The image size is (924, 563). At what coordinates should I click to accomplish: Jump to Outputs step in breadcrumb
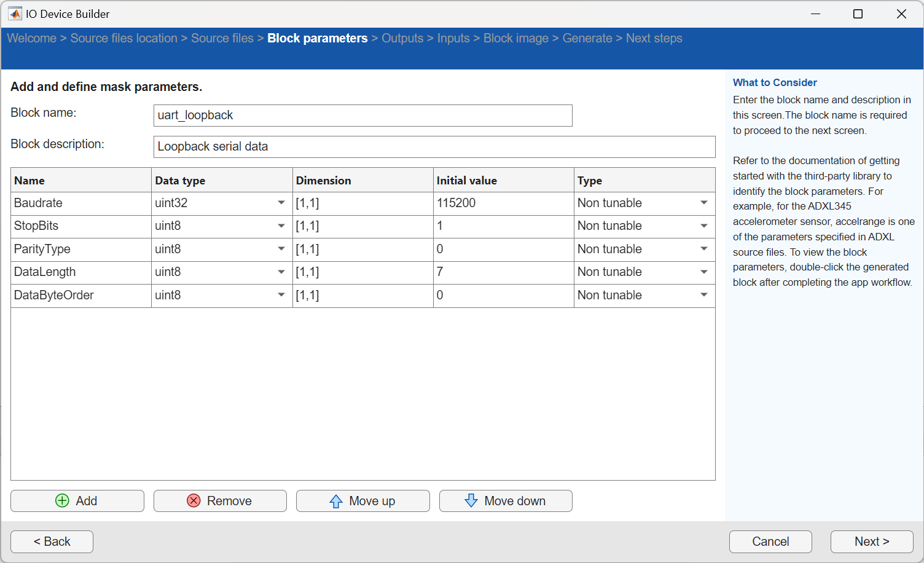(x=402, y=38)
